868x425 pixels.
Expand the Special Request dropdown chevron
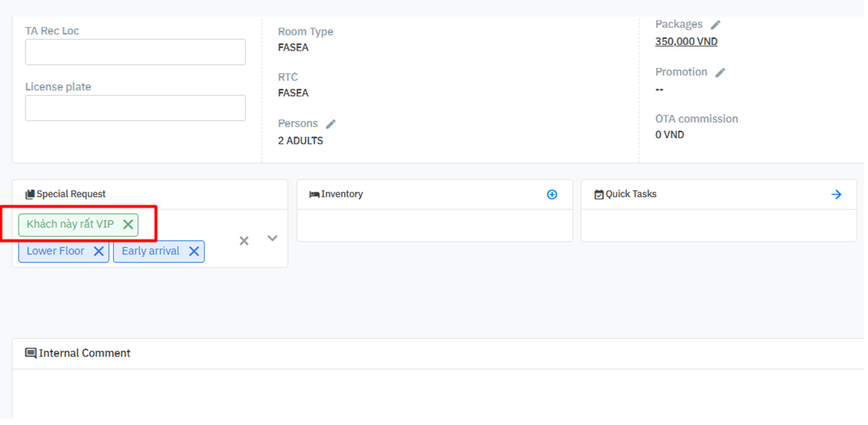coord(273,239)
